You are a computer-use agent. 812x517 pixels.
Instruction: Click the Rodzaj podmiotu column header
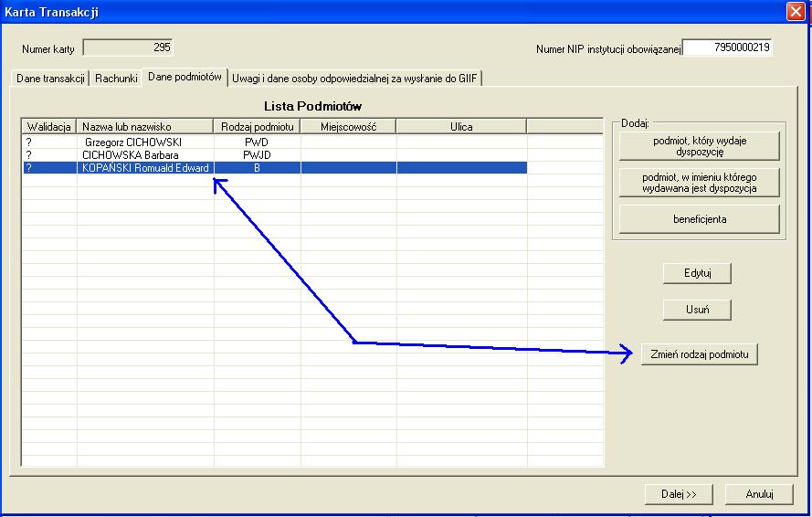point(257,126)
